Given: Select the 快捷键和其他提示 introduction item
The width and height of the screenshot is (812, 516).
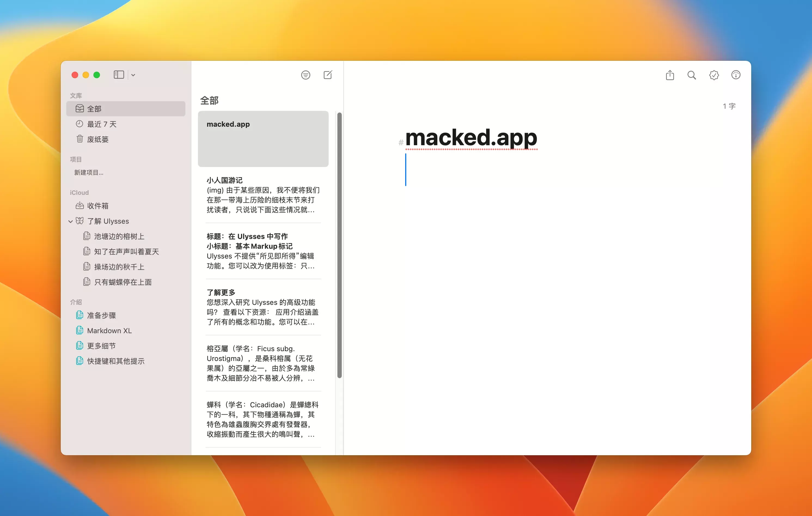Looking at the screenshot, I should pos(115,361).
